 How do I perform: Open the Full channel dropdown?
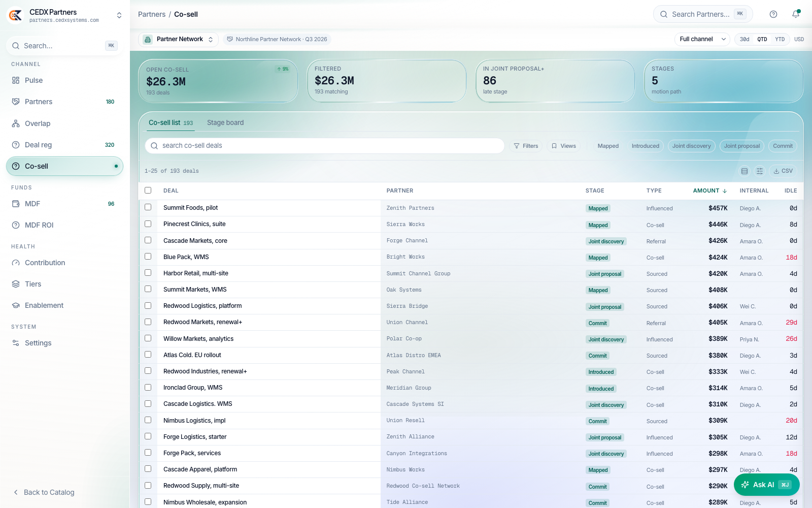coord(702,39)
